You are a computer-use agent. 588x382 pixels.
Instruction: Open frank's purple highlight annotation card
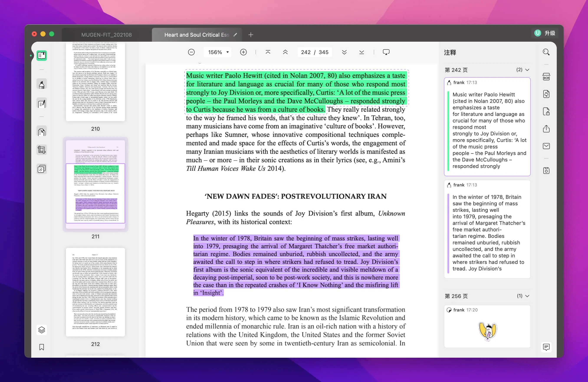(x=487, y=229)
